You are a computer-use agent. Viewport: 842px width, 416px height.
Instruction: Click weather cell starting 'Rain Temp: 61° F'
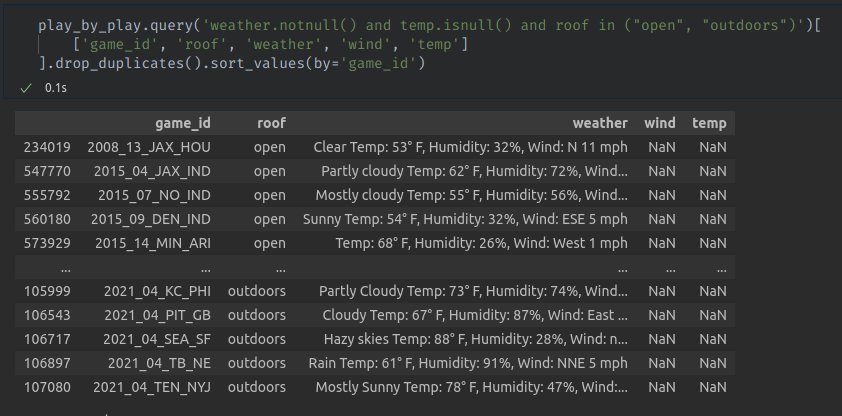[x=468, y=363]
